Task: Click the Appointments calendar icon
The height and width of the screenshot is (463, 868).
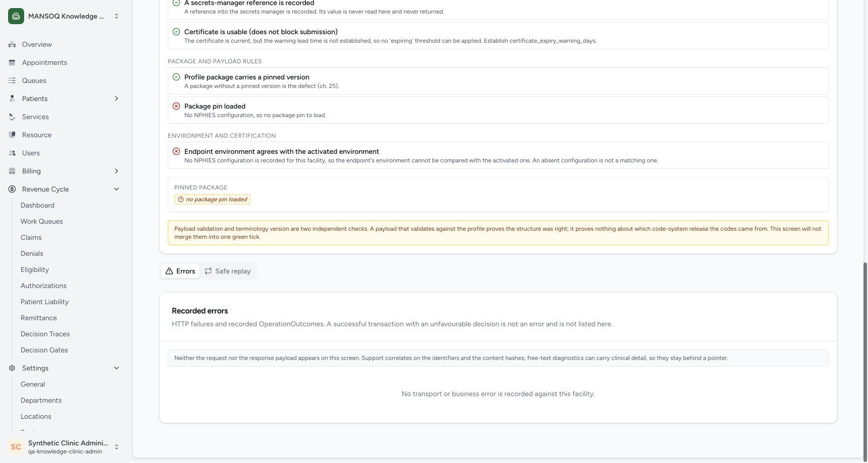Action: coord(12,62)
